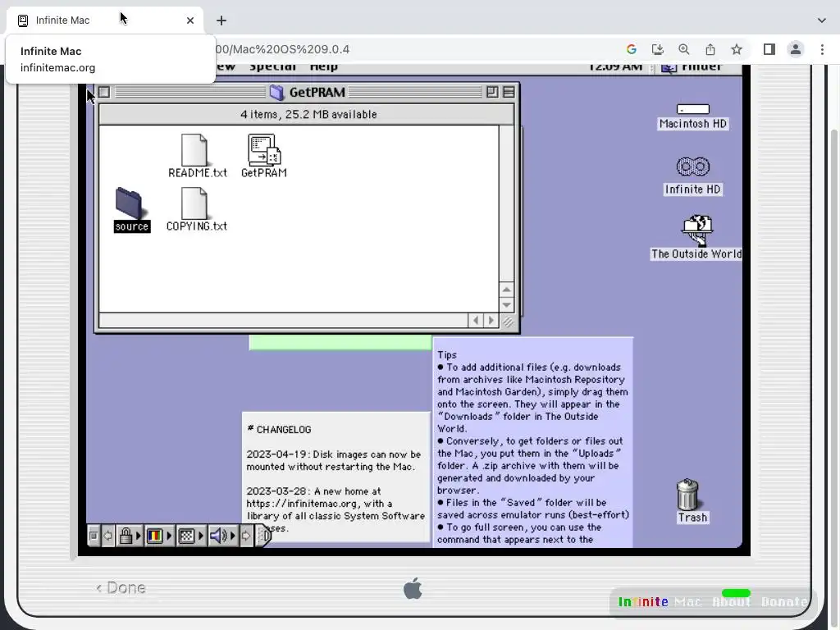Click the Control Strip lock security module
The width and height of the screenshot is (840, 630).
(x=126, y=536)
